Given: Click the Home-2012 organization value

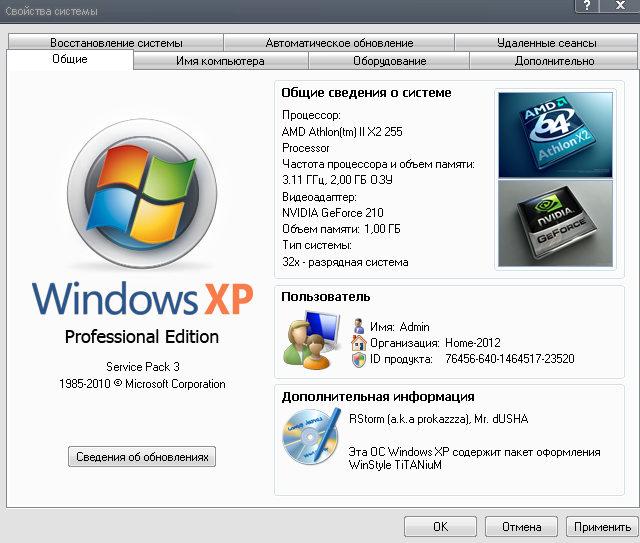Looking at the screenshot, I should (473, 343).
